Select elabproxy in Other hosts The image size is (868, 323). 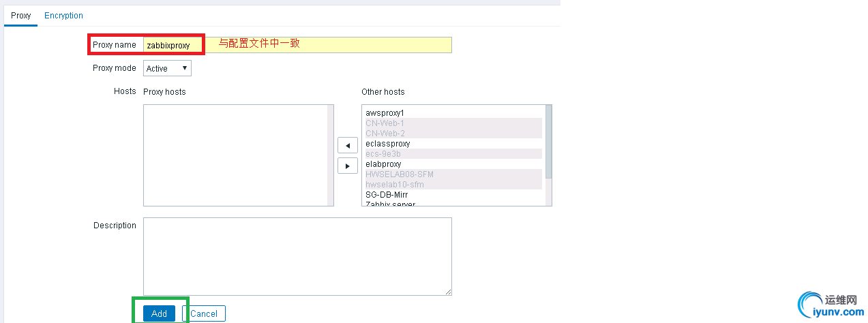coord(453,164)
